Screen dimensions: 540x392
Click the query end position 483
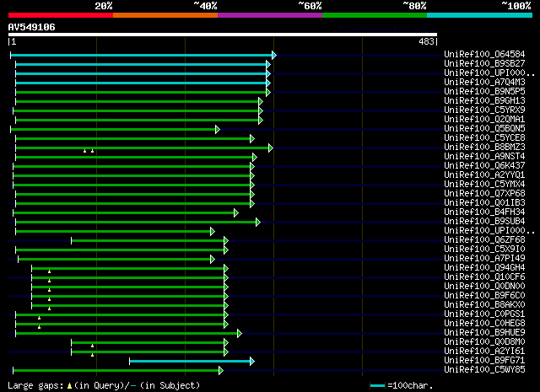click(426, 41)
